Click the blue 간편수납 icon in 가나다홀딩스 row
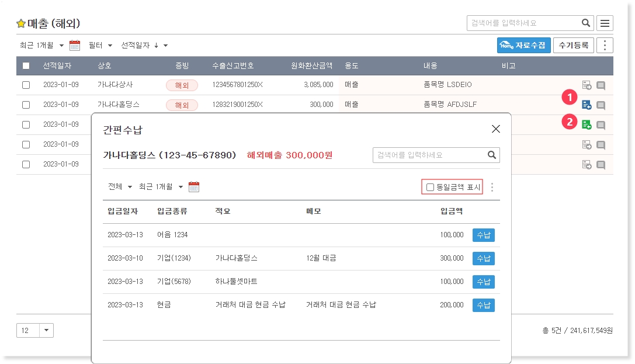635x364 pixels. [x=587, y=105]
